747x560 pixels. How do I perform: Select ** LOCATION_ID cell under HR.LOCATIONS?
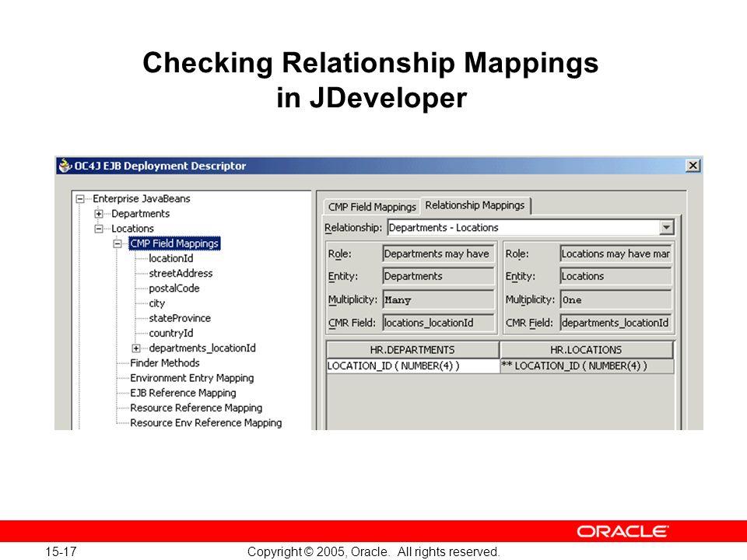click(x=587, y=366)
